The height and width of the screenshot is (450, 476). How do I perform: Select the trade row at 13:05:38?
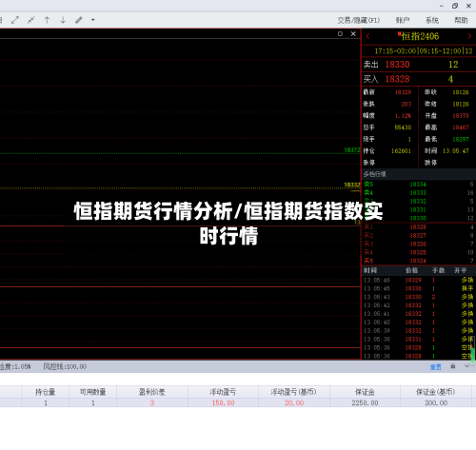click(x=418, y=339)
